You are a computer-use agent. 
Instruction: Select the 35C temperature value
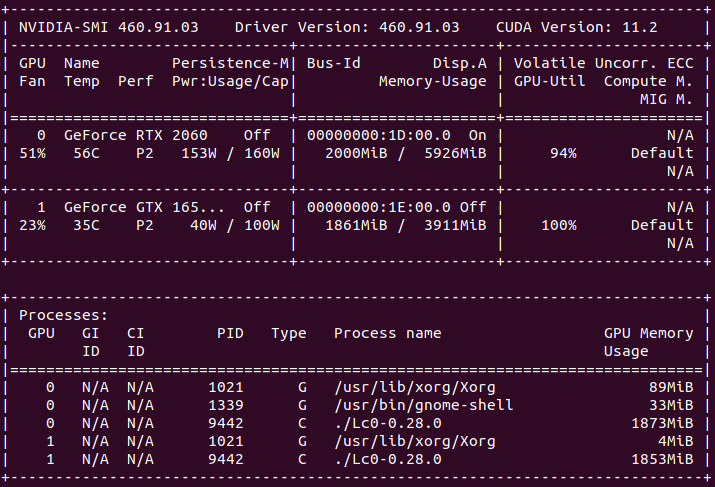coord(86,225)
